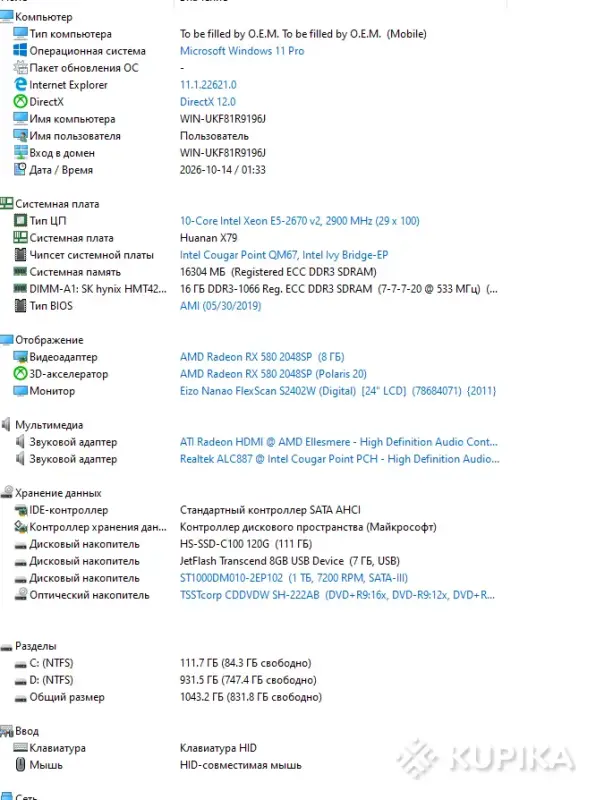Select the HS-SSD-C100 120G value
Image resolution: width=596 pixels, height=800 pixels.
[x=246, y=544]
